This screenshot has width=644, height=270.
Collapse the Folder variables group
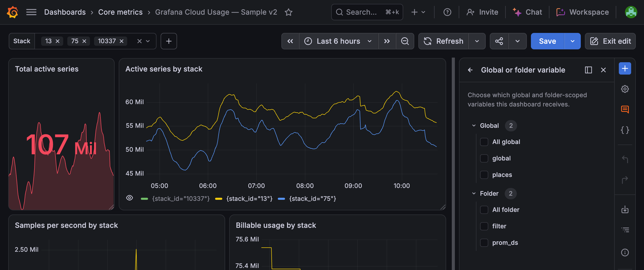coord(474,193)
